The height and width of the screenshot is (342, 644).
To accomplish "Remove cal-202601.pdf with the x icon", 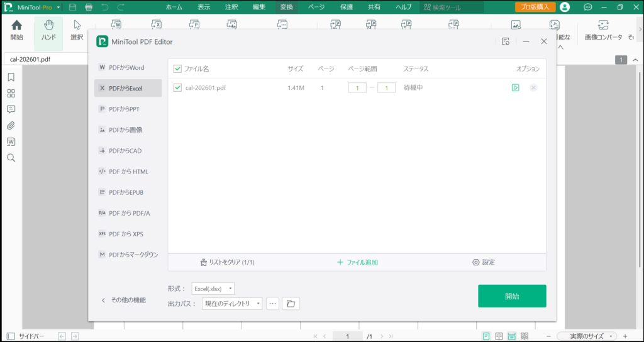I will 533,87.
